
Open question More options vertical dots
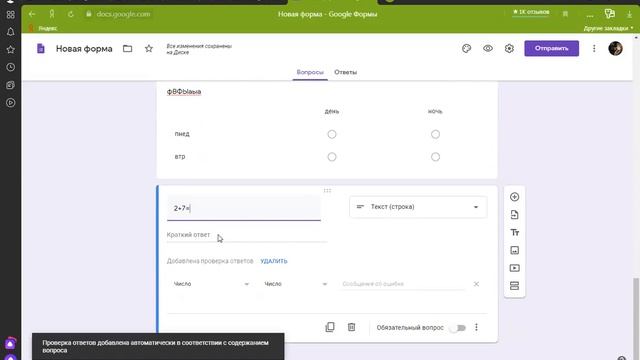[x=476, y=327]
